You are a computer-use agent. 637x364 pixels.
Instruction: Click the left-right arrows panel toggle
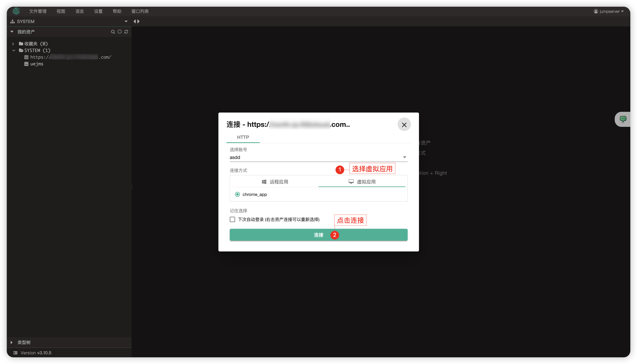point(136,22)
